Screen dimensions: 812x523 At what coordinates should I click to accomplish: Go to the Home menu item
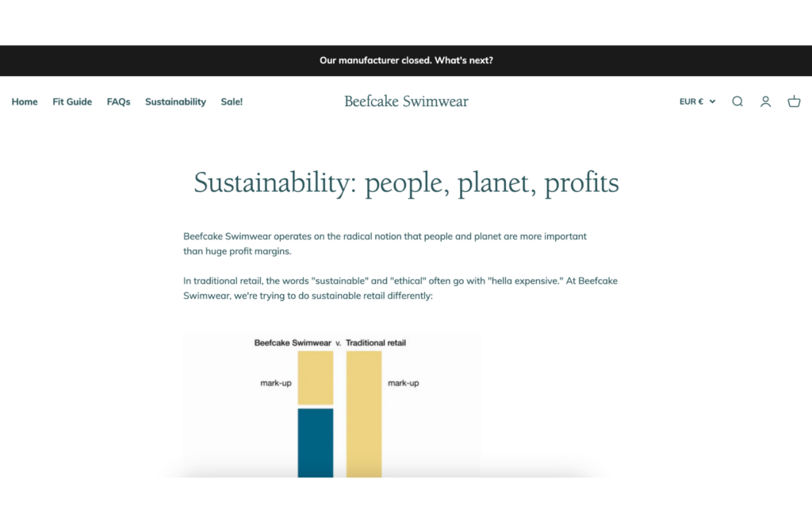point(25,102)
